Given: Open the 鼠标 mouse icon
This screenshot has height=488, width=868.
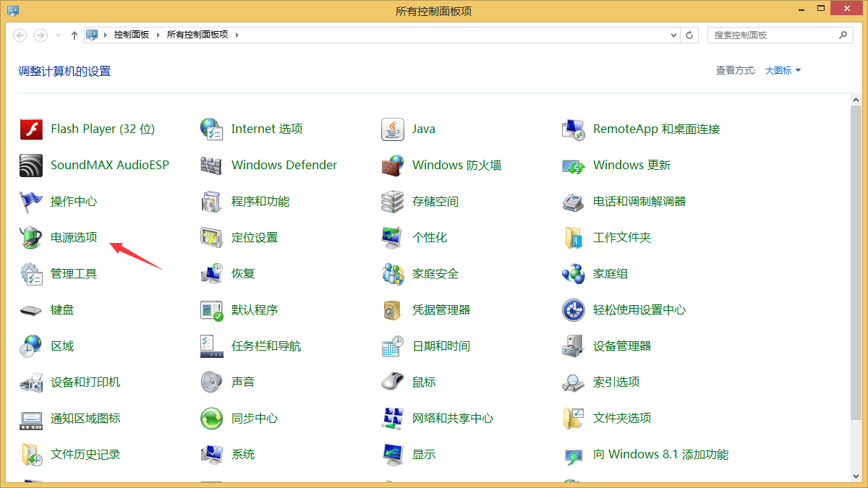Looking at the screenshot, I should pos(392,382).
